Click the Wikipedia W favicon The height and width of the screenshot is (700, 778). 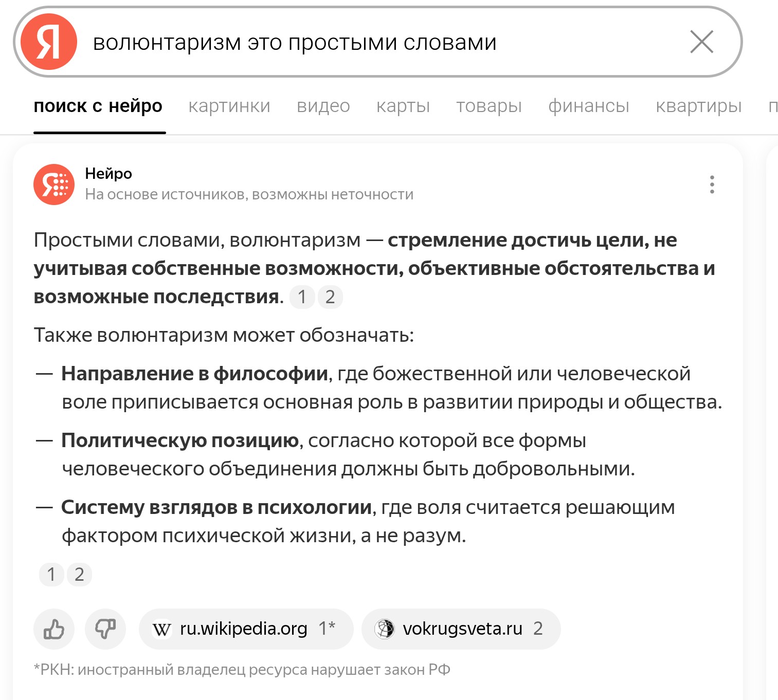click(161, 629)
